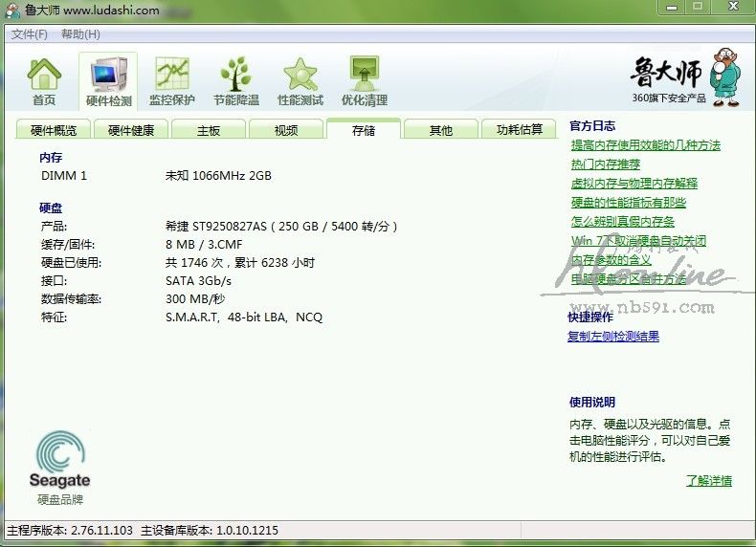Click the 使用说明 heading
756x547 pixels.
[x=592, y=402]
